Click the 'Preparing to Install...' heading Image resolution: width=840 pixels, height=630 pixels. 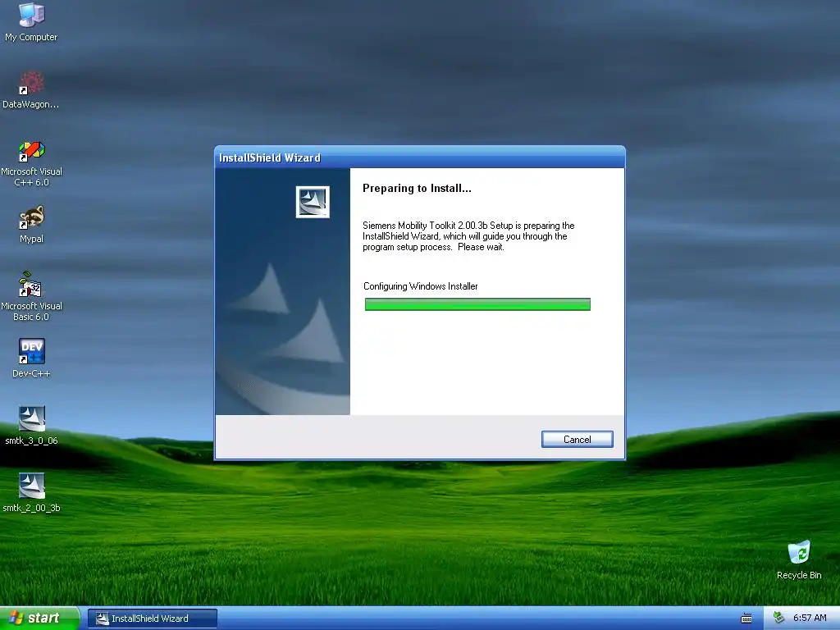(x=417, y=188)
